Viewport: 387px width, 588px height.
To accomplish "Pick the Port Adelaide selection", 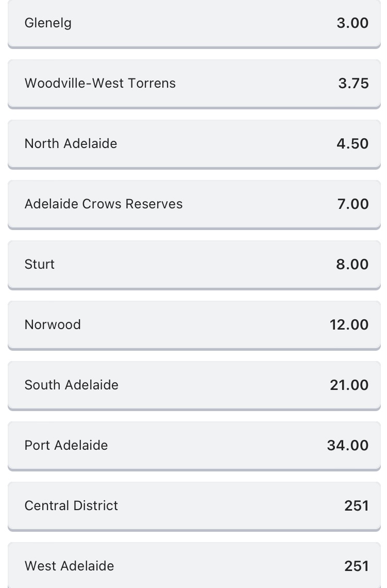I will click(x=66, y=445).
